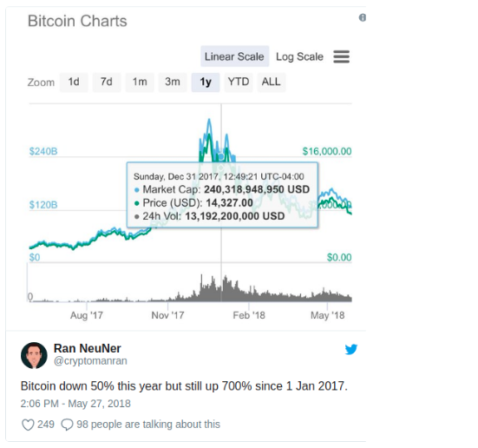Click the volume bars near Nov '17
The height and width of the screenshot is (448, 478).
168,299
